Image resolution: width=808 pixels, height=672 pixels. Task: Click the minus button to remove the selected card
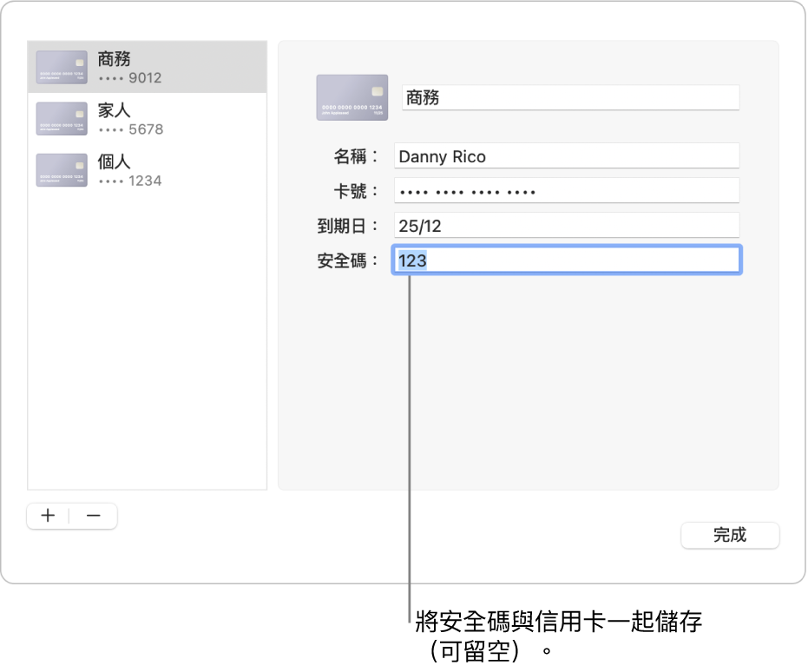93,516
